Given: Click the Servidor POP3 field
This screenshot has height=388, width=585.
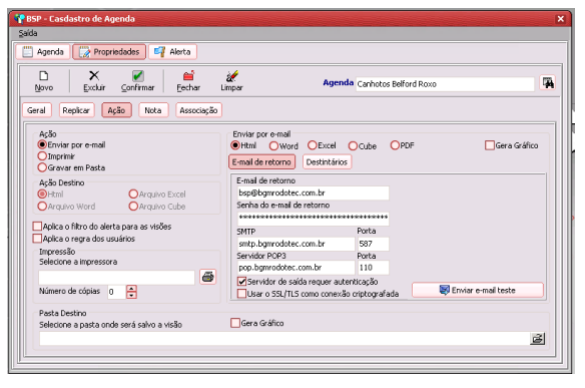Looking at the screenshot, I should click(x=296, y=267).
